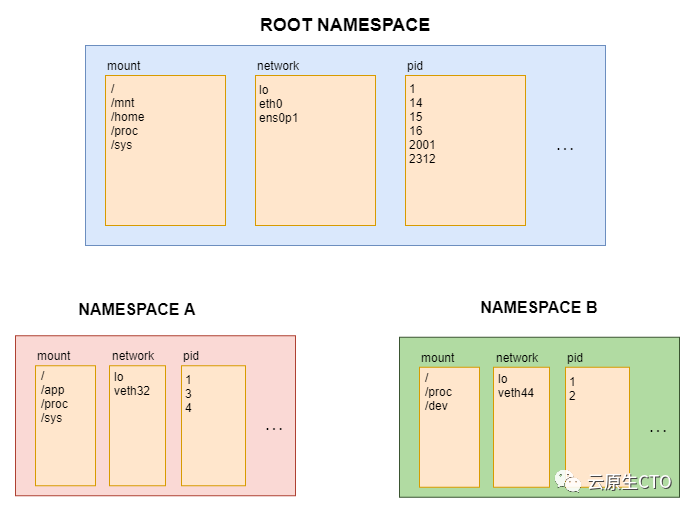695x513 pixels.
Task: Select the pid label in the root namespace
Action: pyautogui.click(x=415, y=66)
